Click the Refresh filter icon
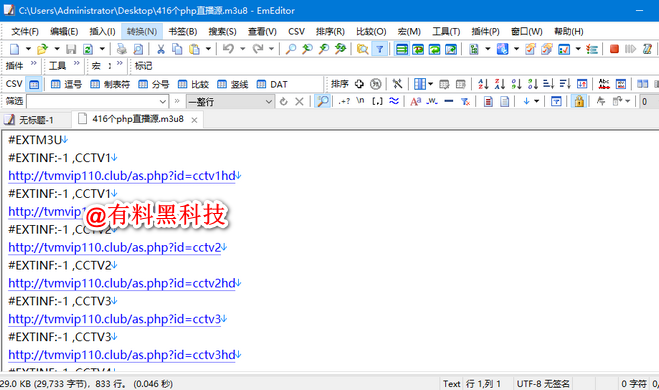The image size is (659, 390). pyautogui.click(x=284, y=101)
